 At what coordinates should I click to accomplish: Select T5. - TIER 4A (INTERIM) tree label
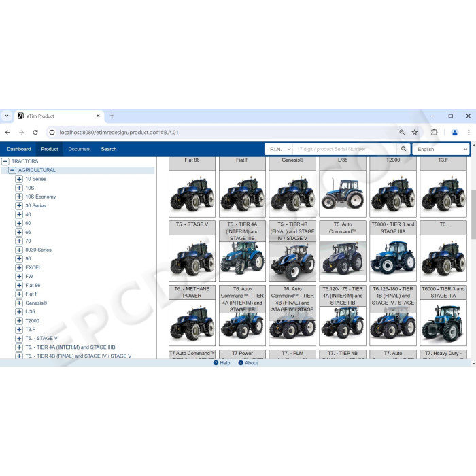70,347
